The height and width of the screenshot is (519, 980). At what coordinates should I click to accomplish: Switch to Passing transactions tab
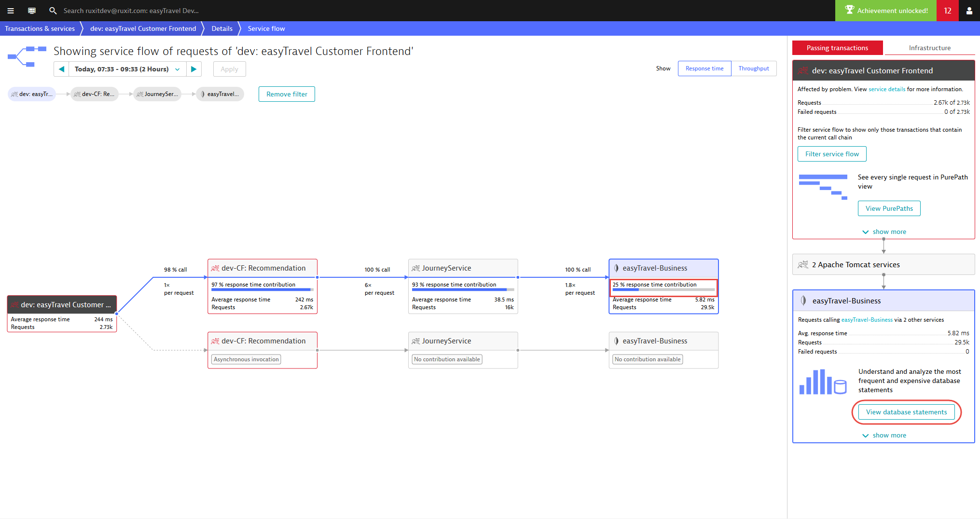coord(837,48)
